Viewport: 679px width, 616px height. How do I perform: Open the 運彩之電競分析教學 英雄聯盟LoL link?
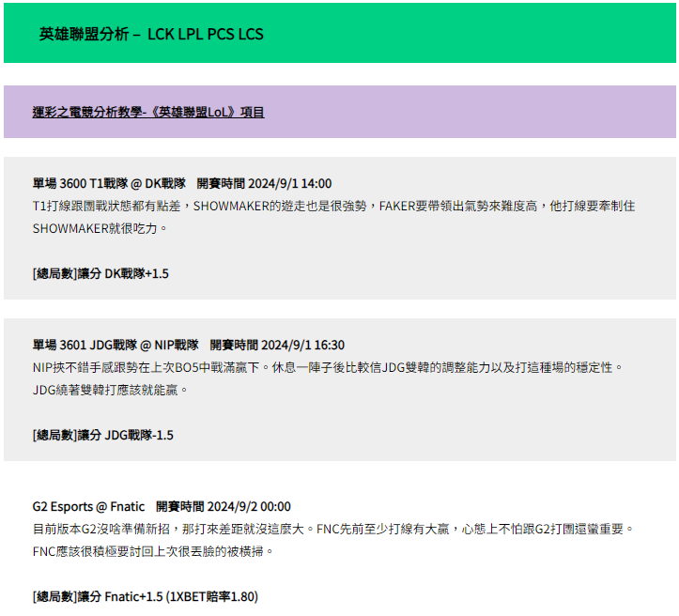tap(148, 112)
